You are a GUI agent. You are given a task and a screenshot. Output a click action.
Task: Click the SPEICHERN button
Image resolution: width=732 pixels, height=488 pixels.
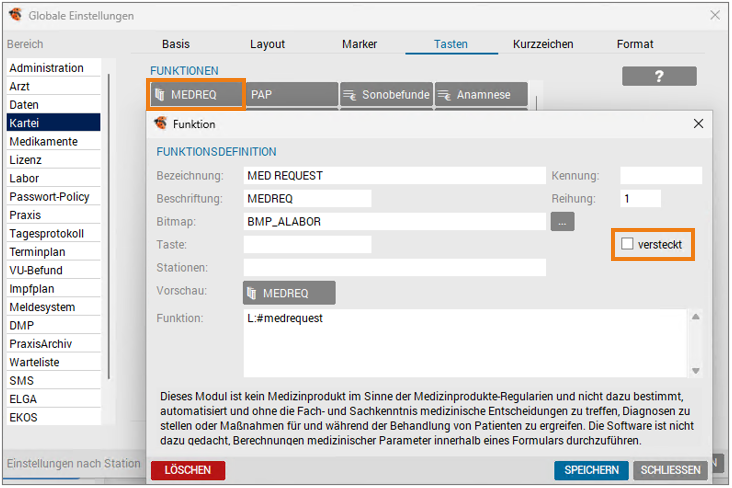coord(591,470)
